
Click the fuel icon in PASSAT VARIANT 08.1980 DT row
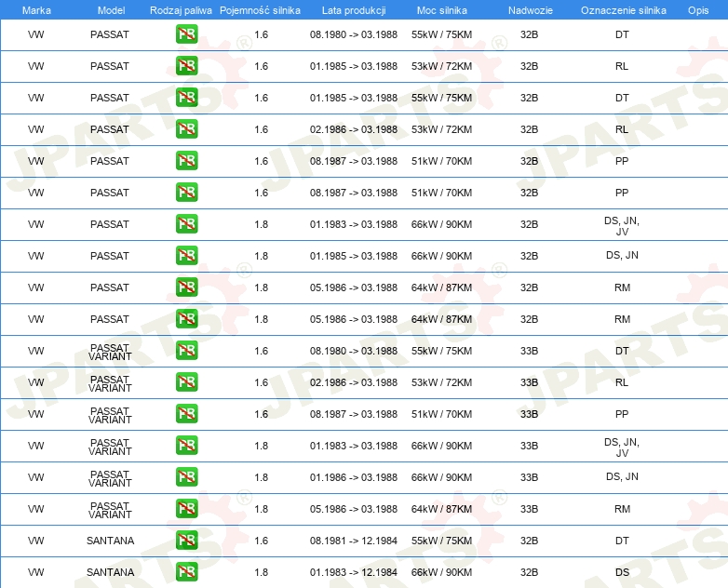pos(186,351)
